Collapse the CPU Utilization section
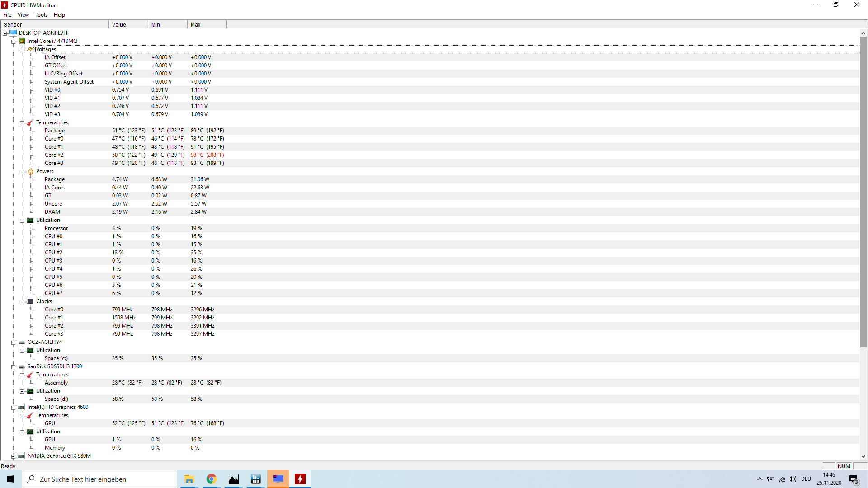The image size is (868, 488). pos(22,221)
